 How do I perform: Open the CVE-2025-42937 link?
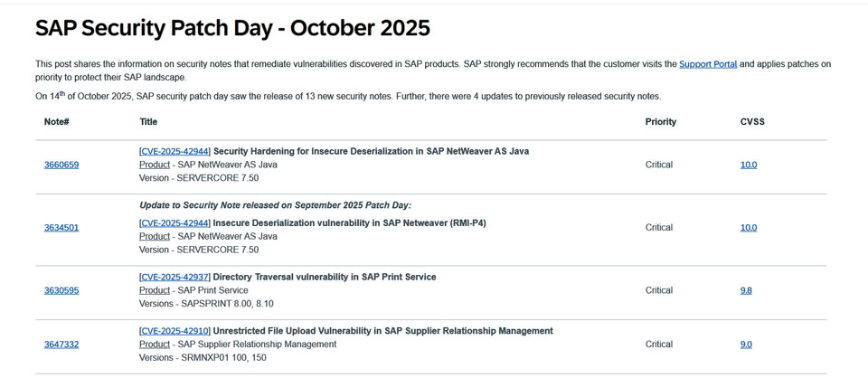coord(175,277)
